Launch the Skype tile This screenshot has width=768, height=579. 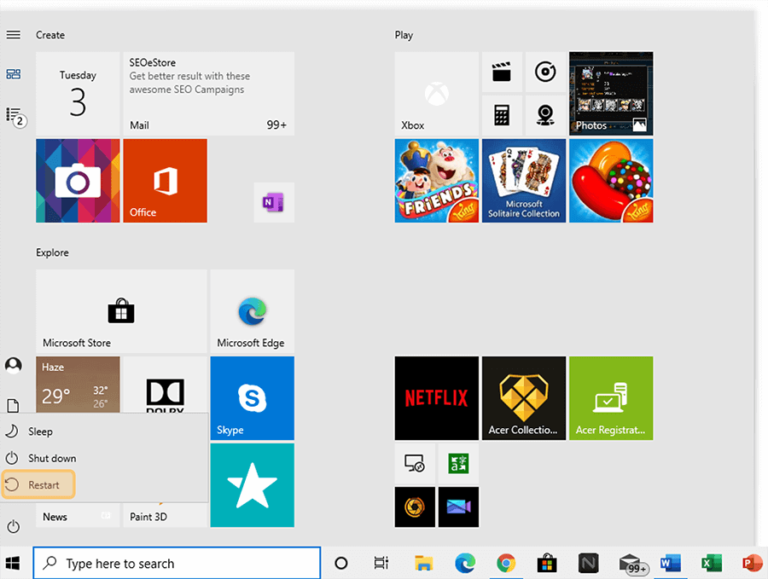pyautogui.click(x=252, y=398)
